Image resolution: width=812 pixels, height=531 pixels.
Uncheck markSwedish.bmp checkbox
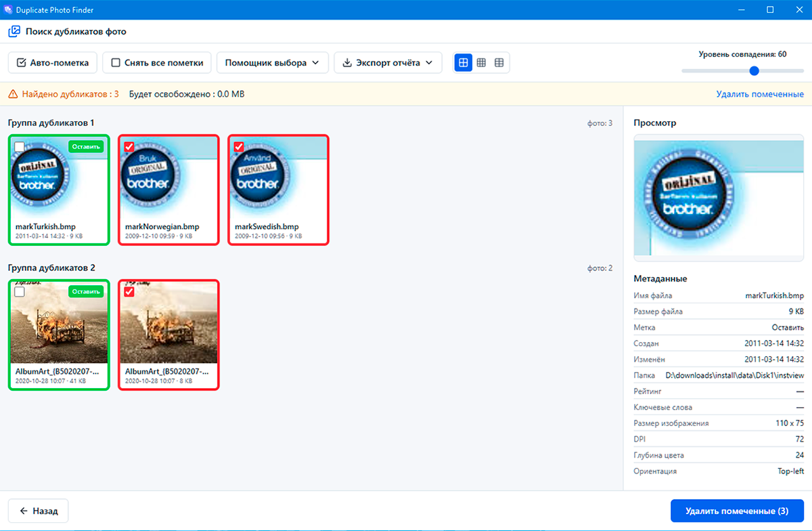tap(239, 146)
